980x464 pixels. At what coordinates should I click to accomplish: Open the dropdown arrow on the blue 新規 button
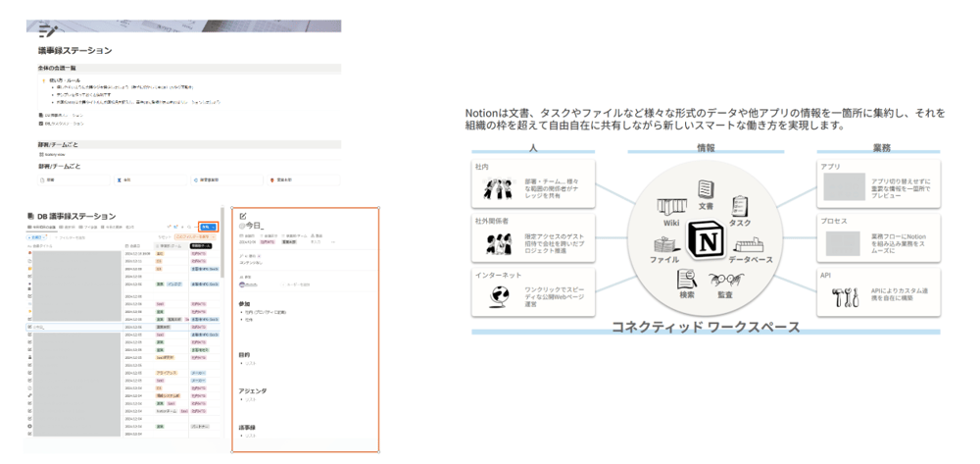[213, 227]
